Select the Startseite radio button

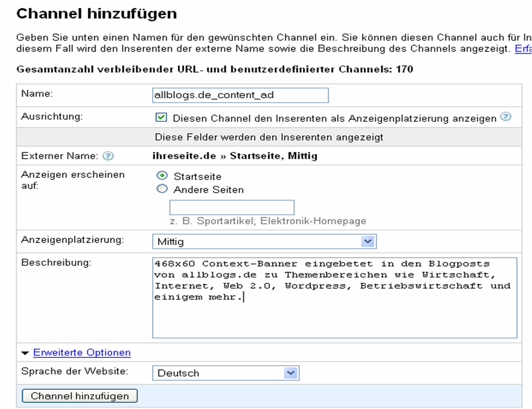point(162,176)
